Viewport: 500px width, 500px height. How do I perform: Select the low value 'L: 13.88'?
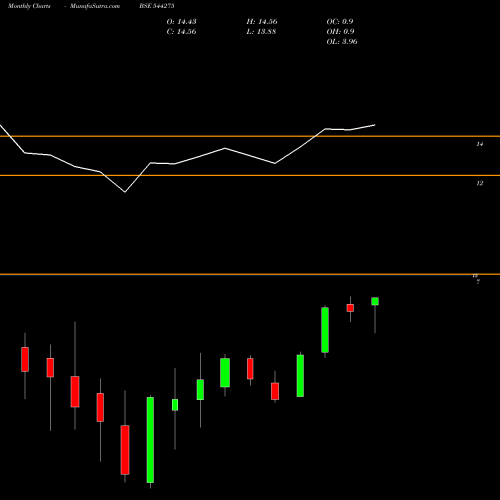coord(261,32)
